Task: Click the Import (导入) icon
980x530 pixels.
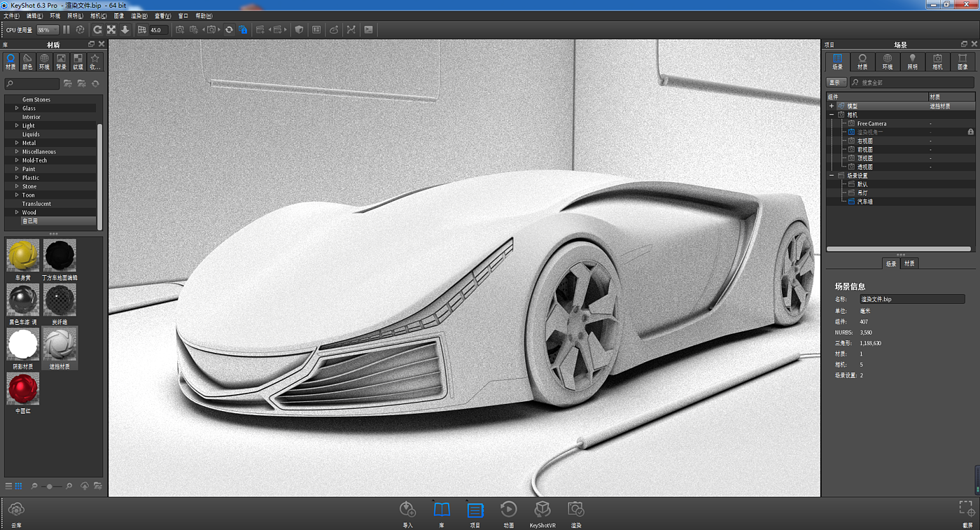Action: [407, 510]
